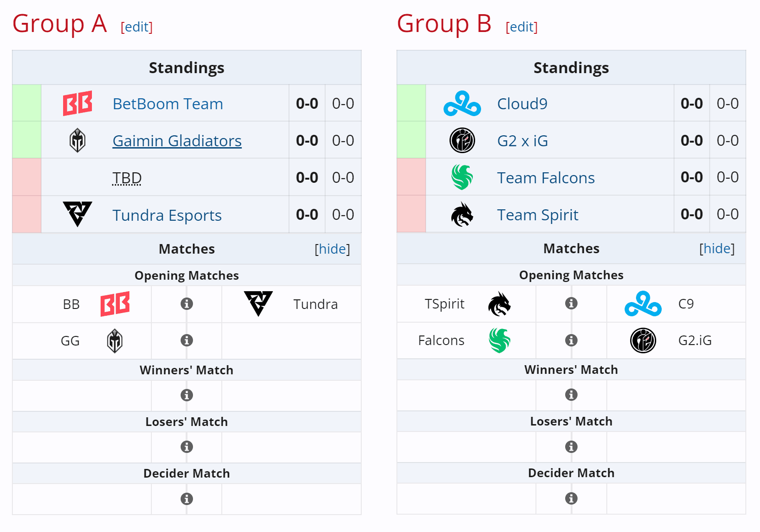Hide the Group A matches section
Image resolution: width=760 pixels, height=532 pixels.
332,249
